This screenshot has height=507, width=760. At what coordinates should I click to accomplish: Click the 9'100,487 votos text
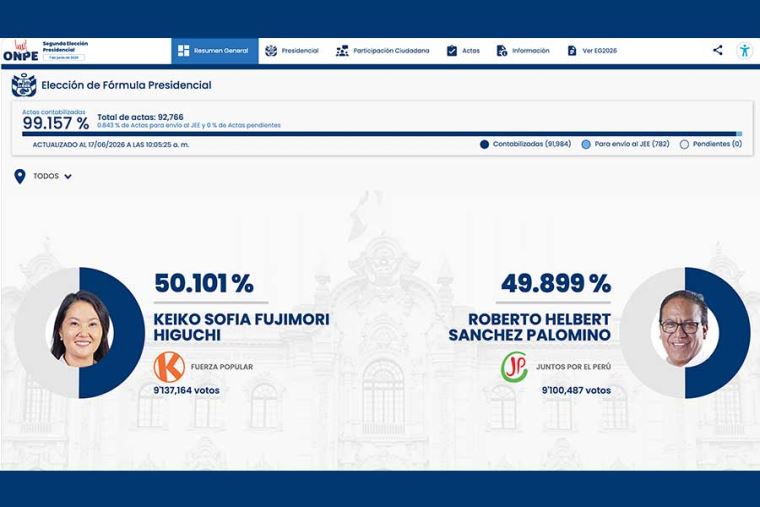pos(576,390)
